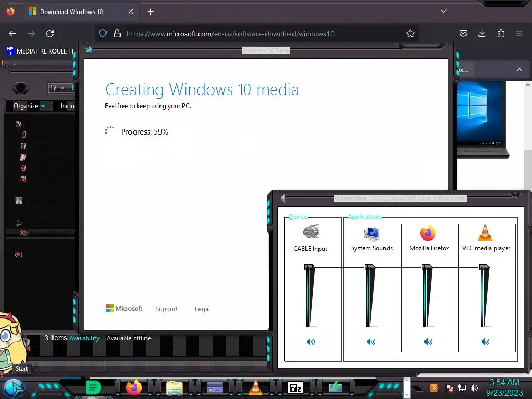Open system volume tray icon
This screenshot has height=399, width=532.
[x=474, y=388]
